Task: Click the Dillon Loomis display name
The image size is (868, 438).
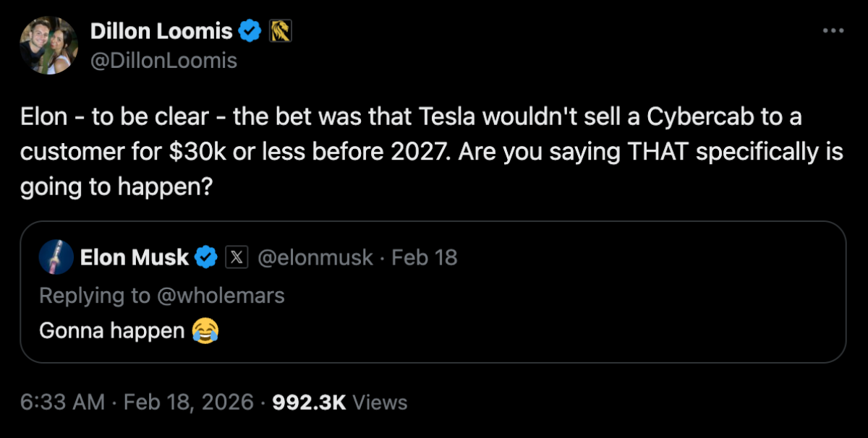Action: (161, 30)
